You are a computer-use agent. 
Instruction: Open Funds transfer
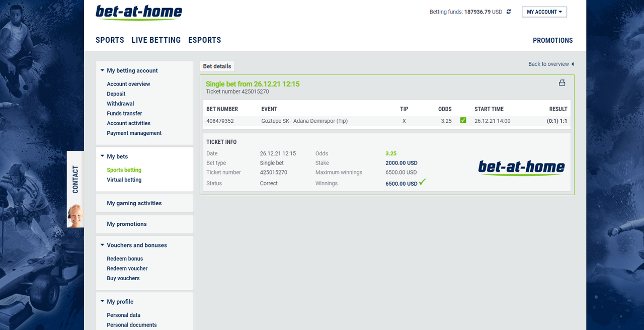(124, 113)
